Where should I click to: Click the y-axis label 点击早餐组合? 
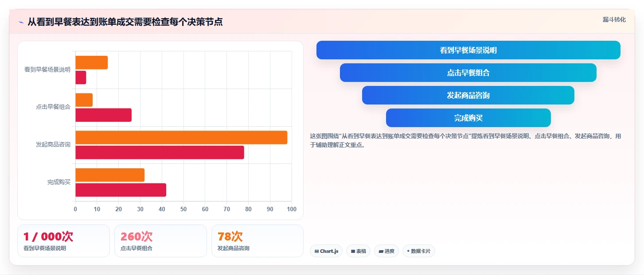[x=53, y=107]
